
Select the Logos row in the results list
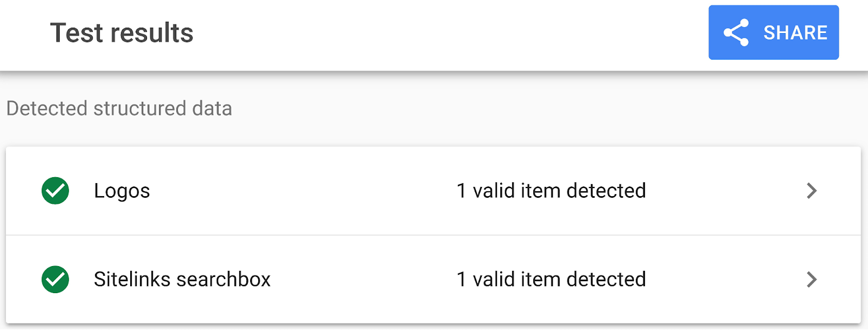pos(380,190)
